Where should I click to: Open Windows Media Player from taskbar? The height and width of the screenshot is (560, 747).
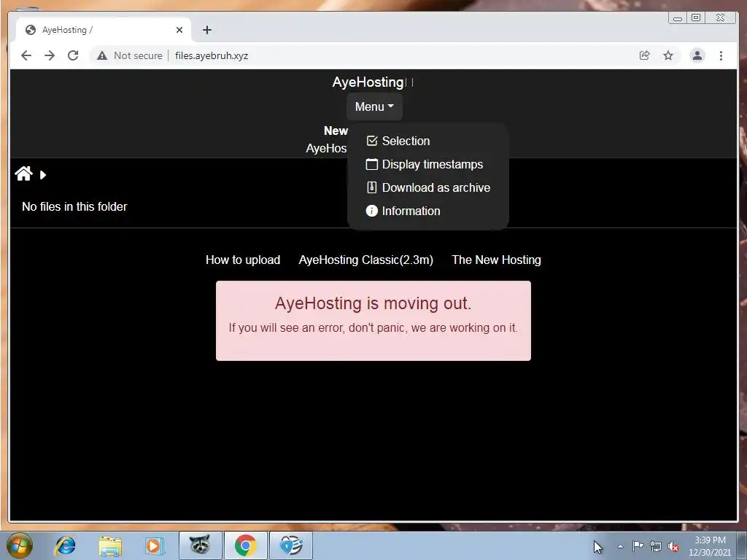[154, 545]
